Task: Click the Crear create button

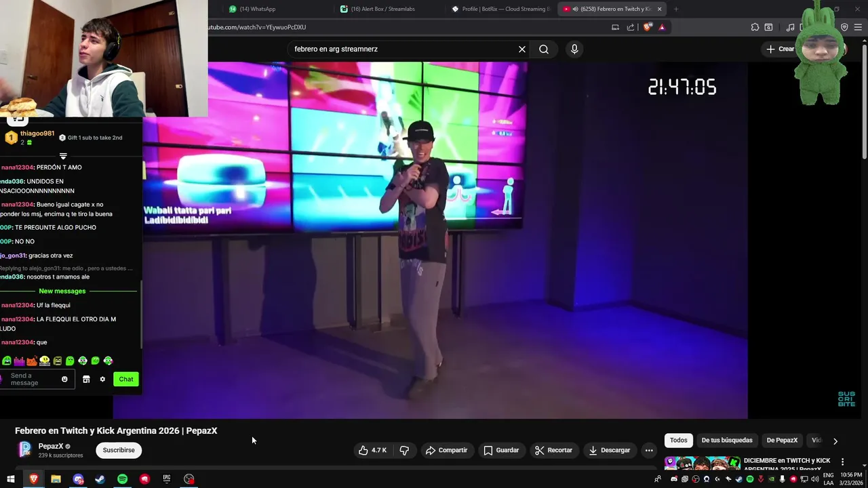Action: [780, 49]
